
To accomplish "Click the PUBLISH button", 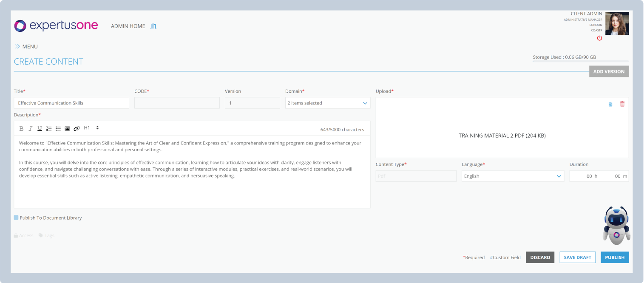I will (614, 257).
